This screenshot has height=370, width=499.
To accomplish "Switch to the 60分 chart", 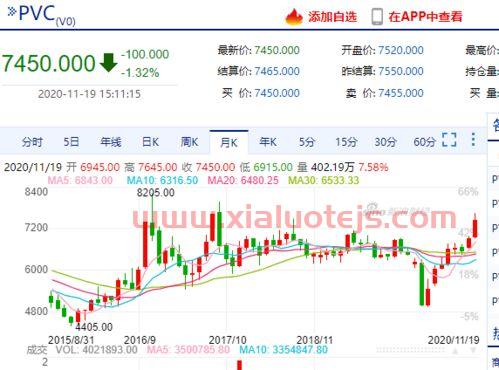I will coord(424,142).
